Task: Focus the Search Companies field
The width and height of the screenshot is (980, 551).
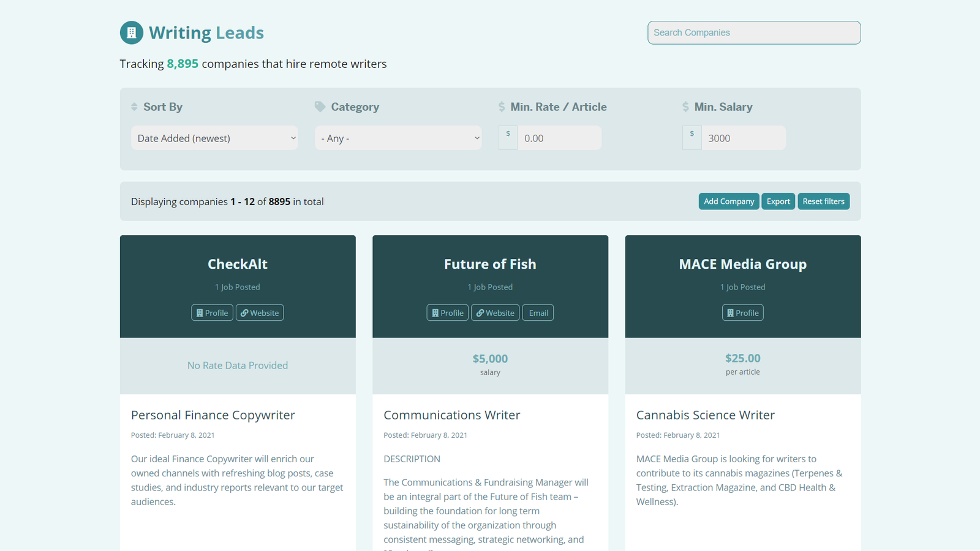Action: tap(754, 32)
